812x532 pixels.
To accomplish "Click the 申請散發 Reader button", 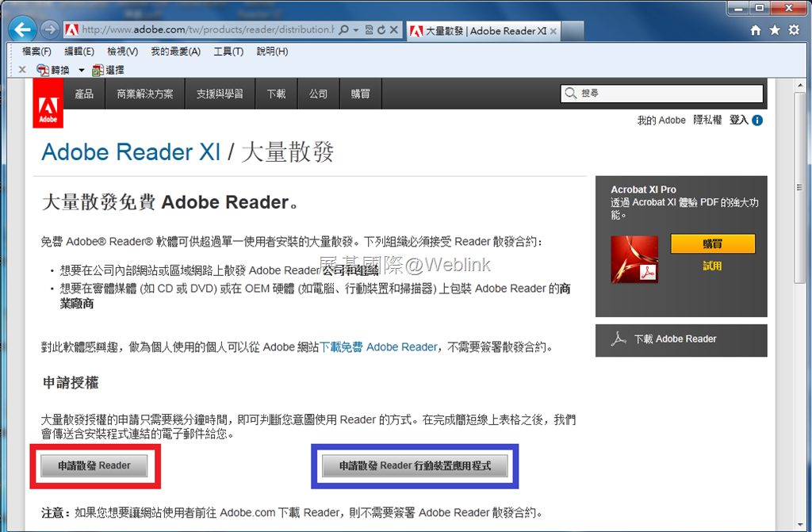I will point(94,465).
